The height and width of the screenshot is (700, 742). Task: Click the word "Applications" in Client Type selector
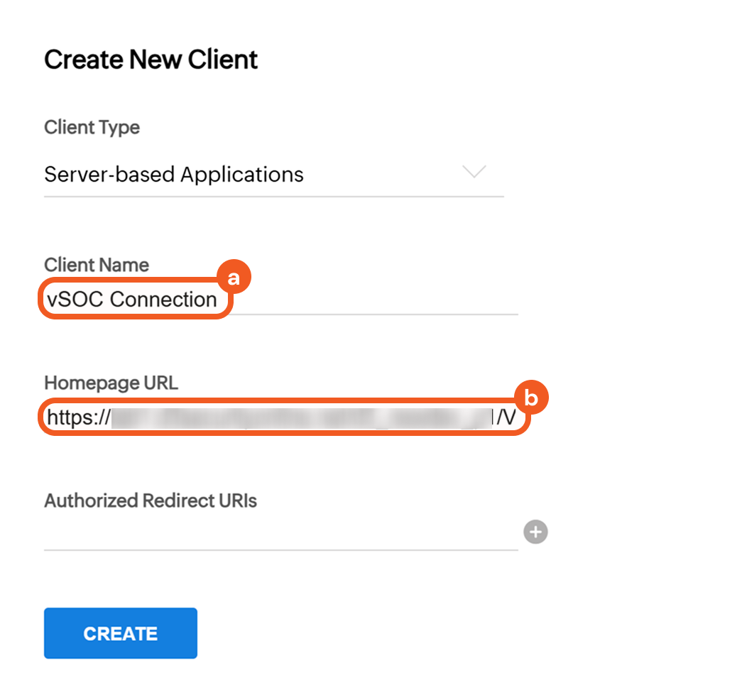[241, 175]
